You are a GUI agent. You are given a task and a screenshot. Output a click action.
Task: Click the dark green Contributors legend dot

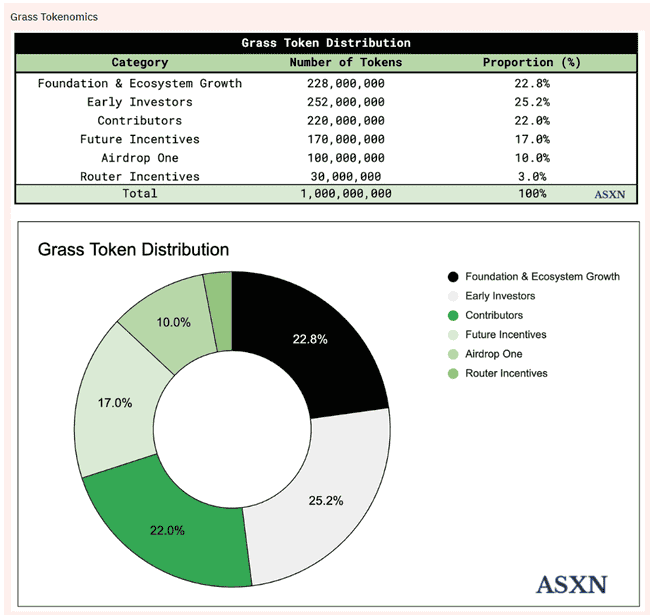tap(454, 316)
